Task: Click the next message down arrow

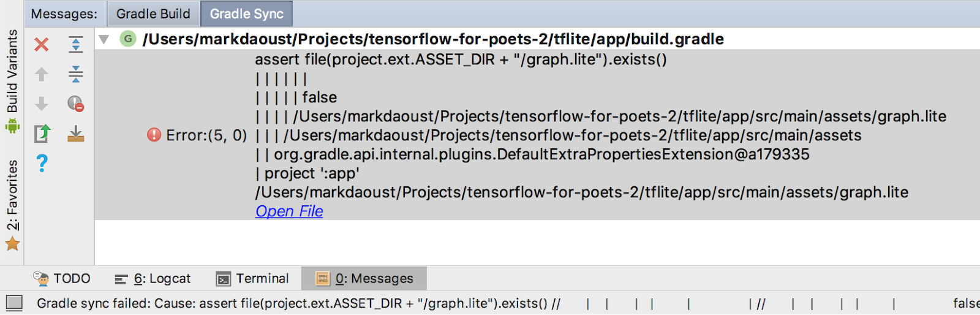Action: pyautogui.click(x=42, y=104)
